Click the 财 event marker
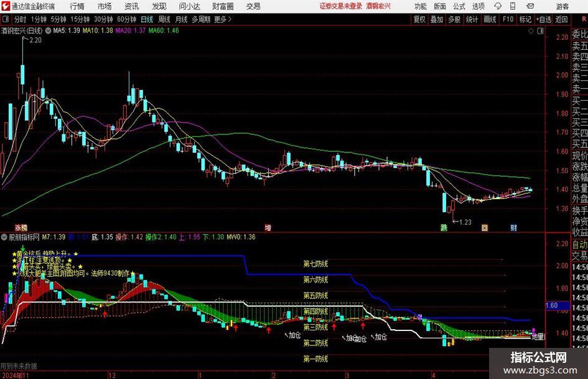Viewport: 588px width, 379px height. point(514,227)
